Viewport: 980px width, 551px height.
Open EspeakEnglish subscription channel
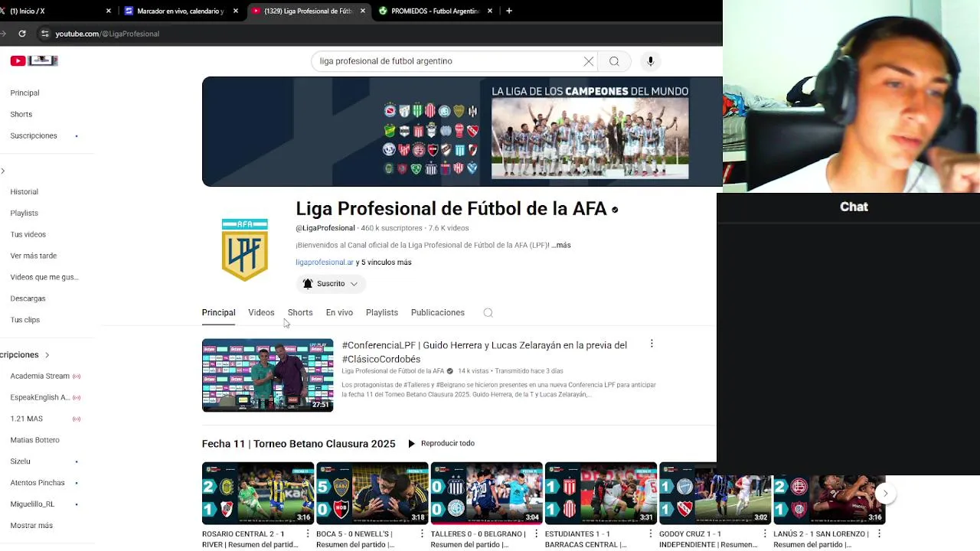40,397
